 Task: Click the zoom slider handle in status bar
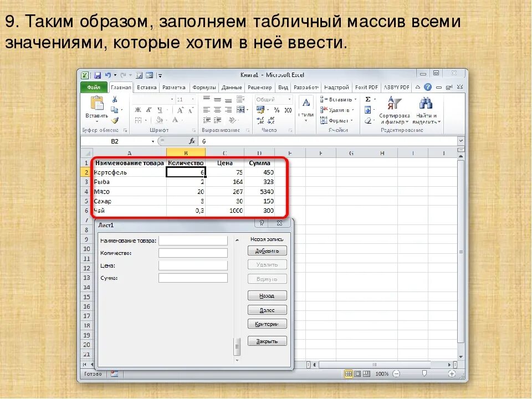point(424,374)
